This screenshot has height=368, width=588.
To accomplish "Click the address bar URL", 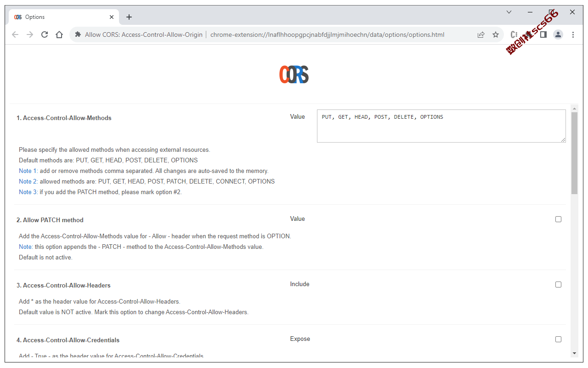I will click(327, 34).
